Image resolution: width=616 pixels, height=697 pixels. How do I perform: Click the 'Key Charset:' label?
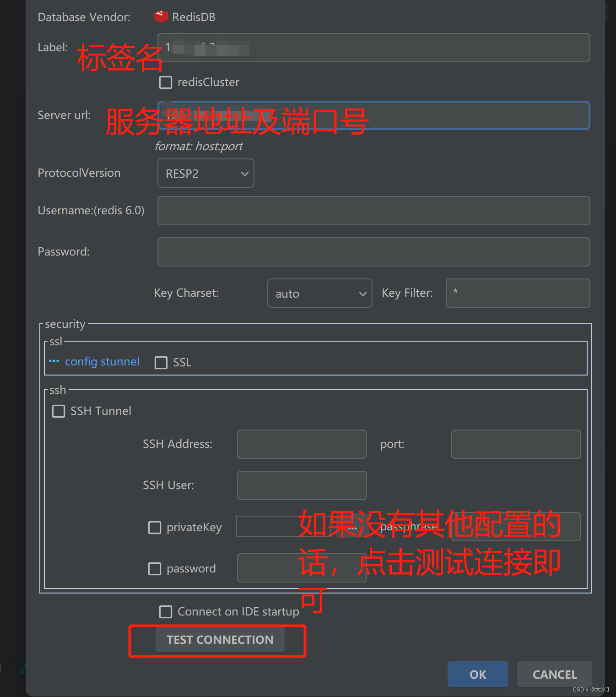coord(186,293)
